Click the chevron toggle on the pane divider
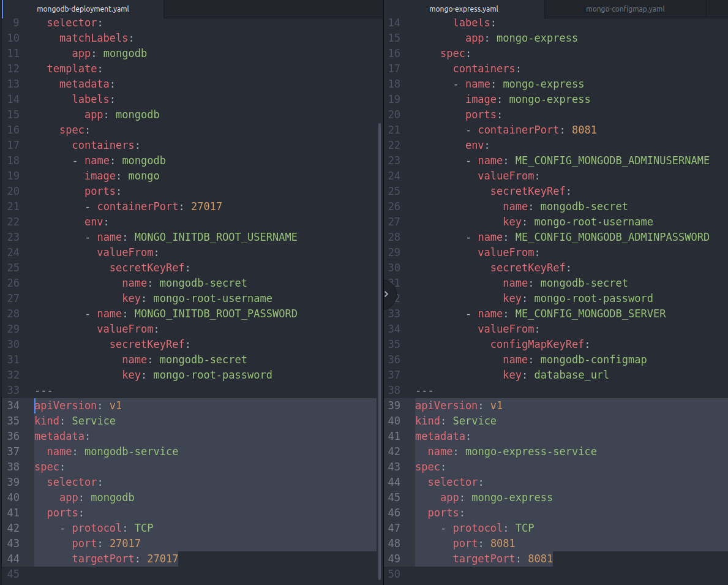The width and height of the screenshot is (728, 585). point(386,294)
